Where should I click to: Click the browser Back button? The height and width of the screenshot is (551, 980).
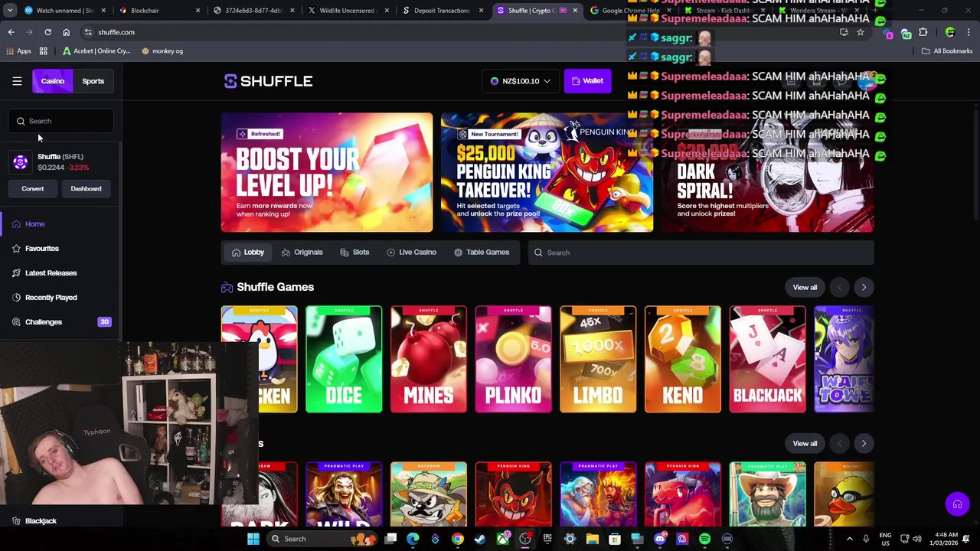point(11,32)
